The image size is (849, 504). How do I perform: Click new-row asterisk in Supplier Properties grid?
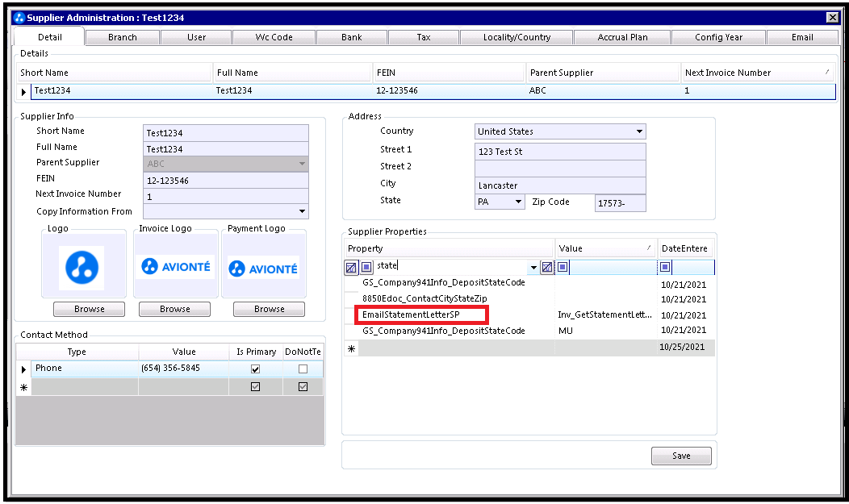pos(351,348)
